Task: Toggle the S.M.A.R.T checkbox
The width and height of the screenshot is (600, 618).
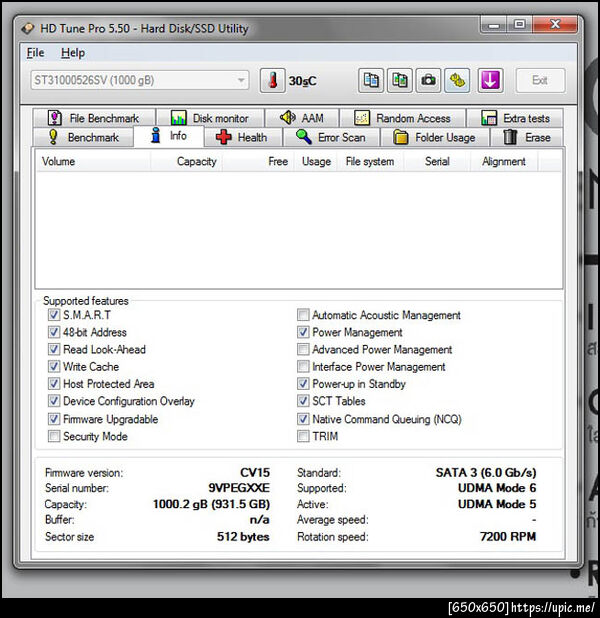Action: tap(54, 315)
